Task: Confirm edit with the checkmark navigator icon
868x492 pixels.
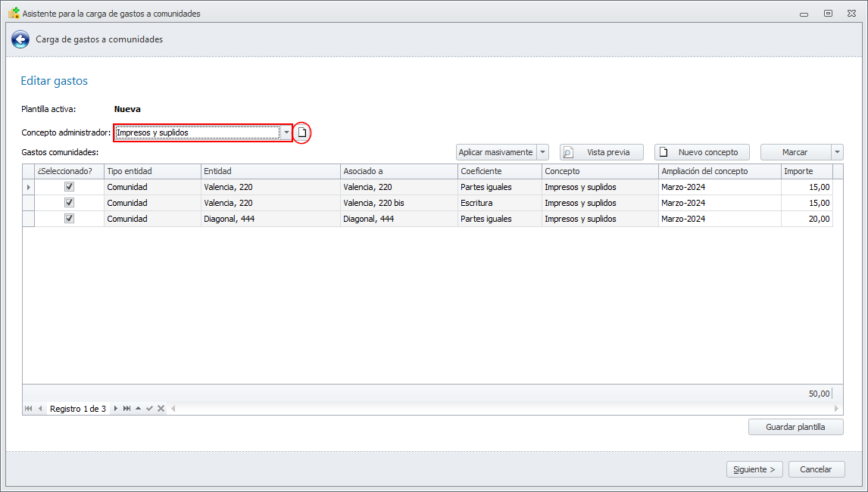Action: point(149,409)
